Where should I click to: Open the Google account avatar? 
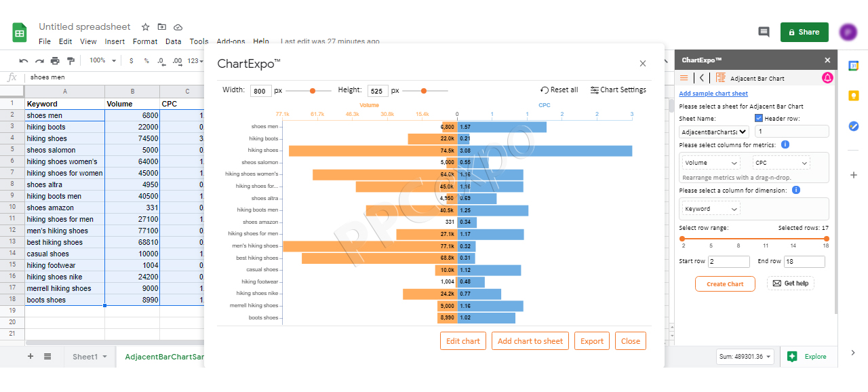(848, 32)
